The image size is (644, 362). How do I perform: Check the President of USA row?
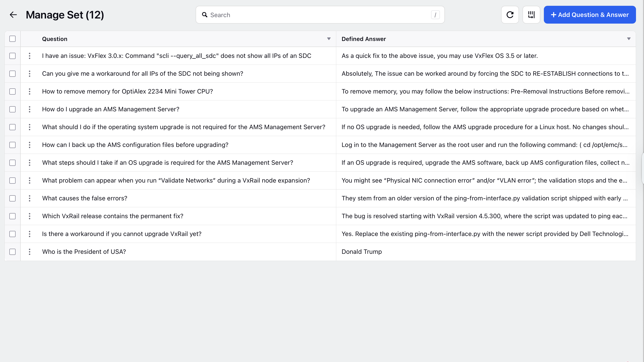click(x=12, y=252)
